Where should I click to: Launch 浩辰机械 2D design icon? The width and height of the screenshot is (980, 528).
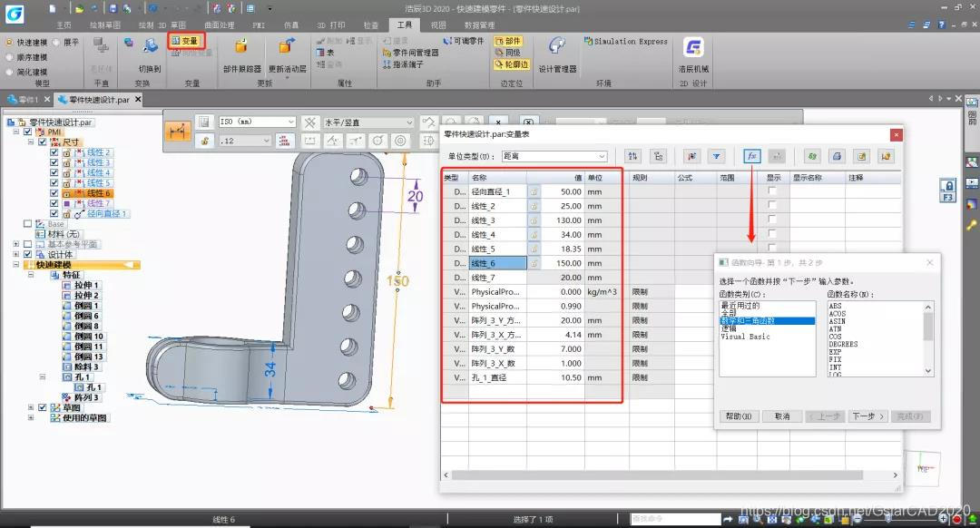pyautogui.click(x=693, y=47)
